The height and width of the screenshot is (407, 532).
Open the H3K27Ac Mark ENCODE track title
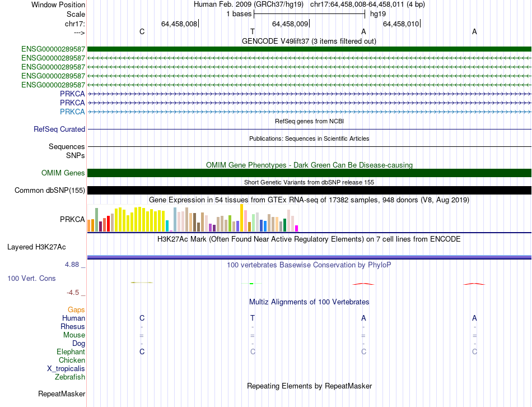tap(309, 239)
